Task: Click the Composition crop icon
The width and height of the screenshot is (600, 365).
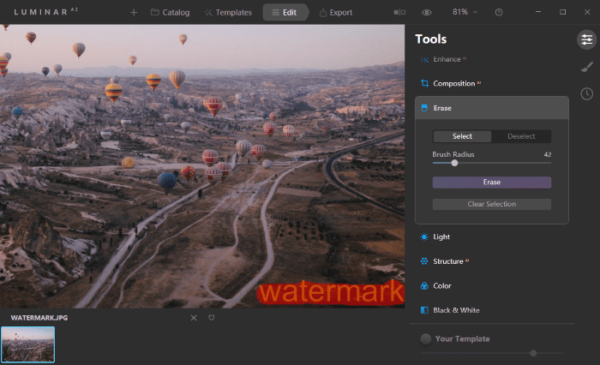Action: click(424, 83)
